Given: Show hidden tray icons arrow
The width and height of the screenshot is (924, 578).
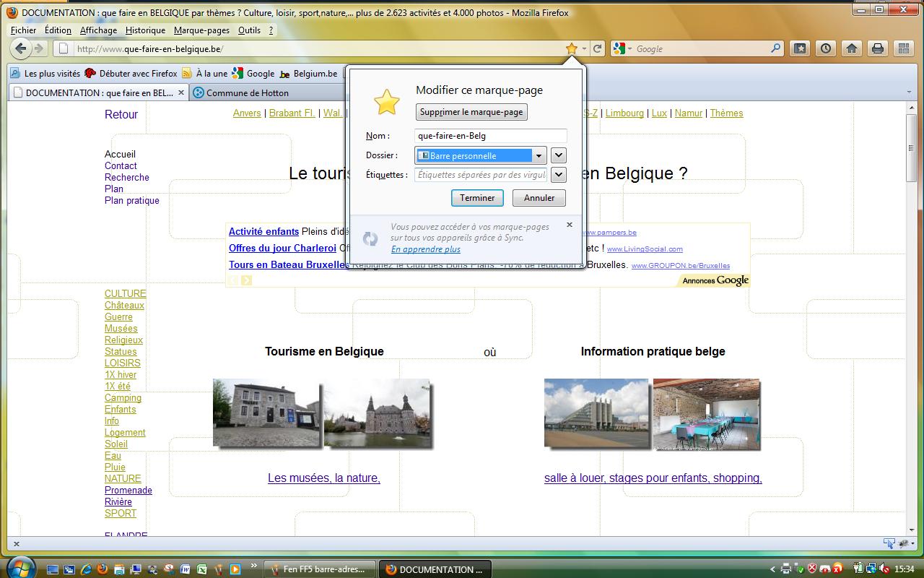Looking at the screenshot, I should 772,569.
